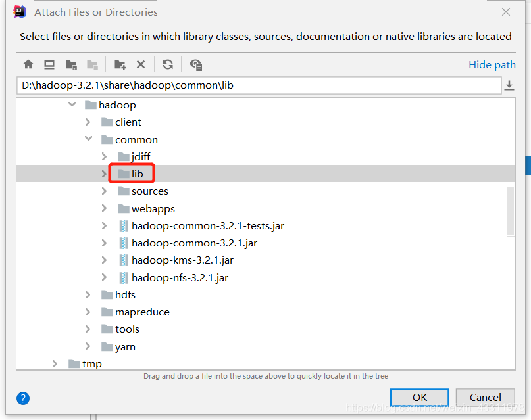
Task: Click the Hide path link
Action: tap(492, 64)
